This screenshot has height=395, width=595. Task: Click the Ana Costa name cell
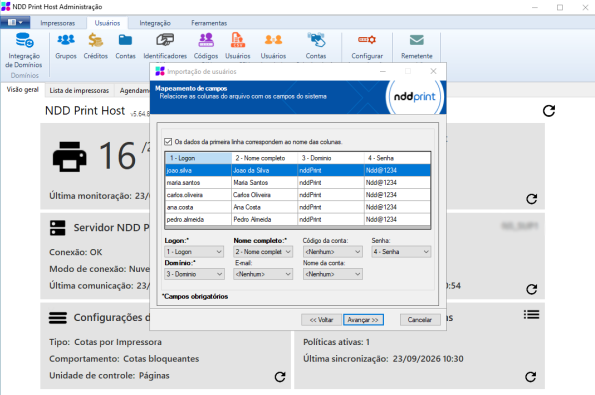pos(265,207)
